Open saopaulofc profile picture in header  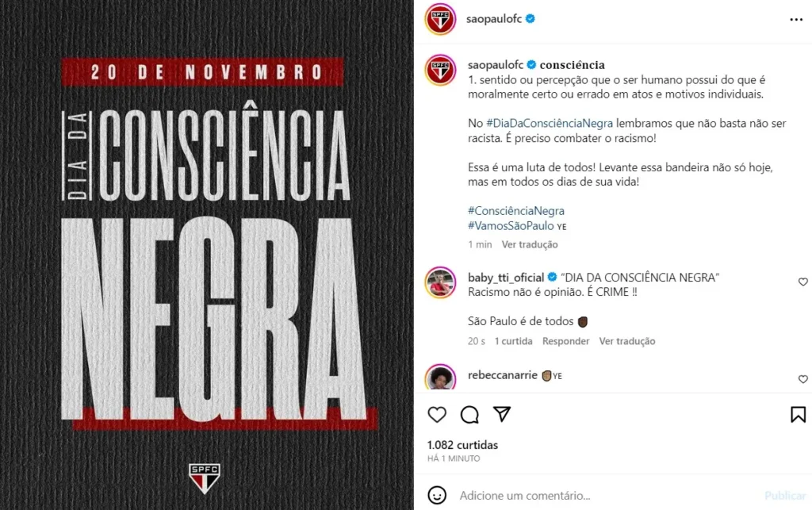point(440,19)
